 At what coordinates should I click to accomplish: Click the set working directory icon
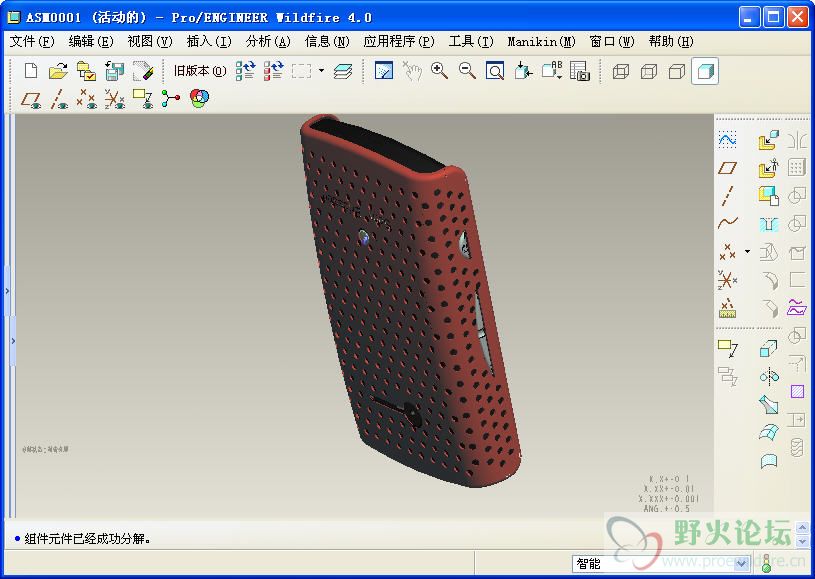(x=86, y=71)
